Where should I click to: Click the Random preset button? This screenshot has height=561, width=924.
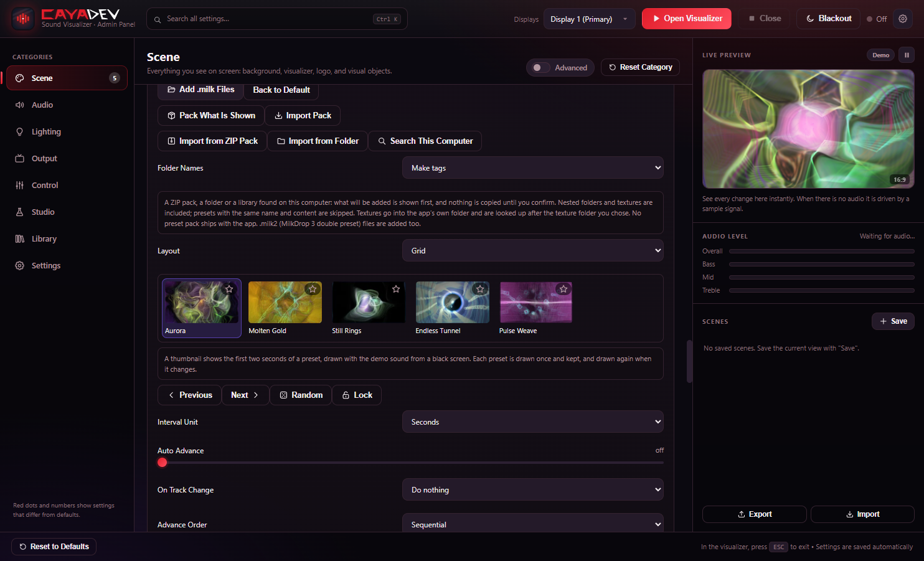(301, 395)
